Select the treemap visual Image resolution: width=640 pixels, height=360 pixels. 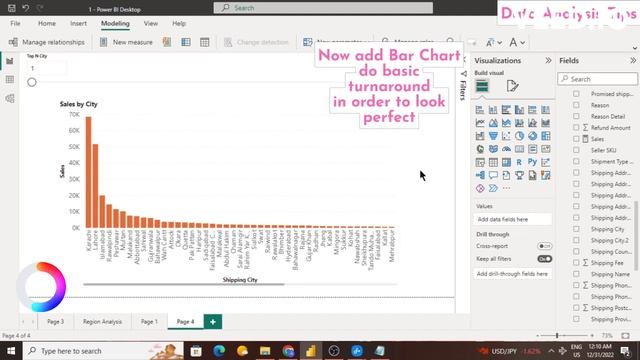(545, 136)
